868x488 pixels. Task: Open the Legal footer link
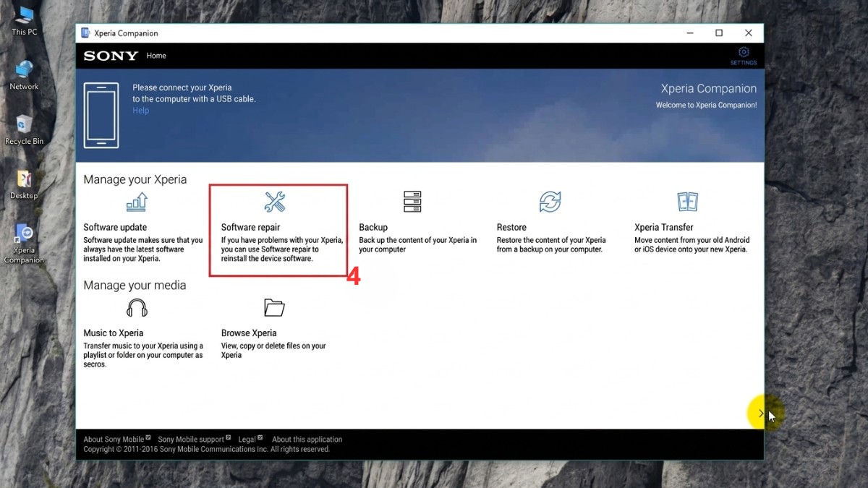(250, 439)
